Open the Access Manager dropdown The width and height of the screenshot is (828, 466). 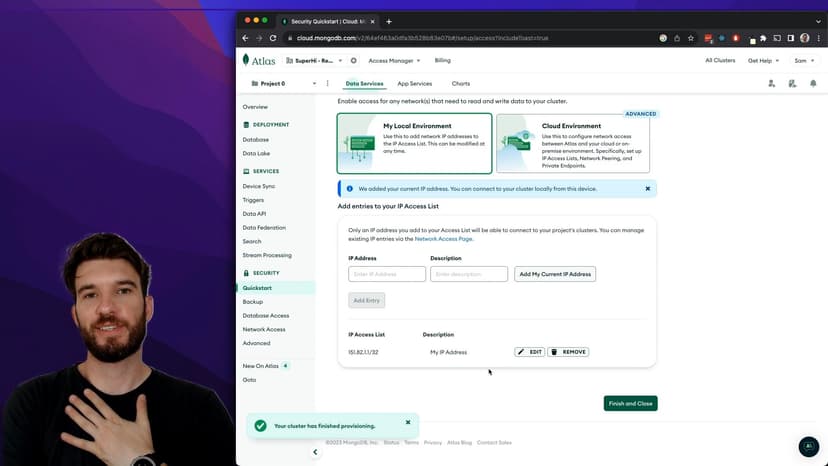coord(394,60)
